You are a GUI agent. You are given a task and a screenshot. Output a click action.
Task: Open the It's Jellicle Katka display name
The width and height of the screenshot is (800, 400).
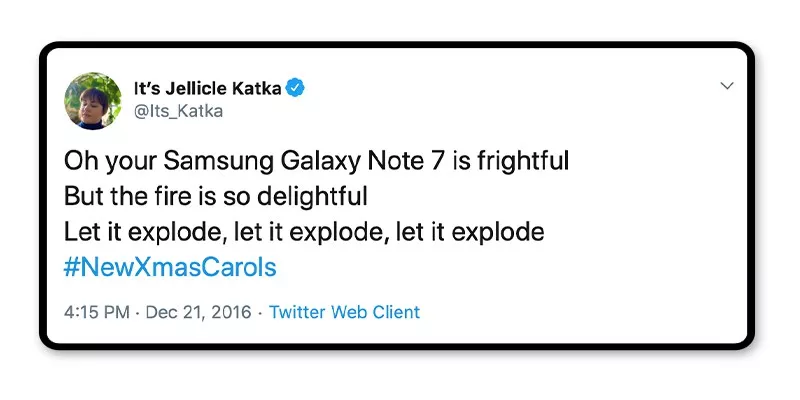tap(207, 88)
